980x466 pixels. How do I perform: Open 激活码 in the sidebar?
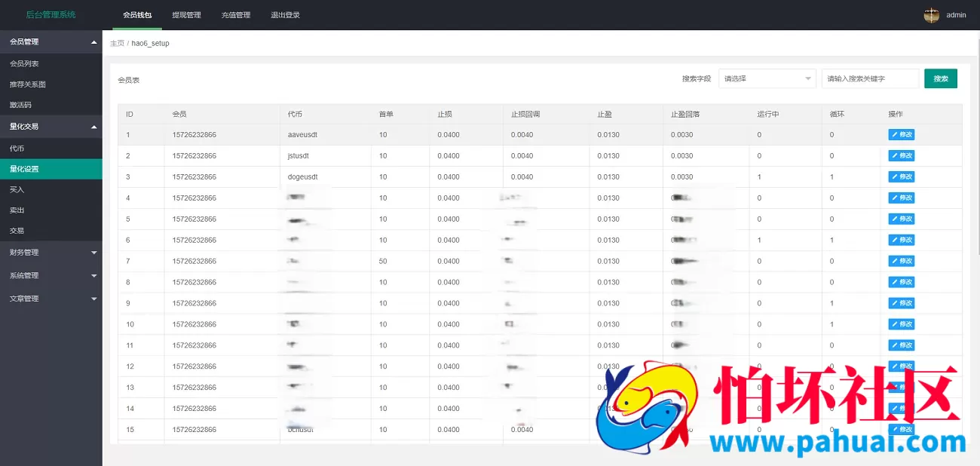tap(51, 105)
